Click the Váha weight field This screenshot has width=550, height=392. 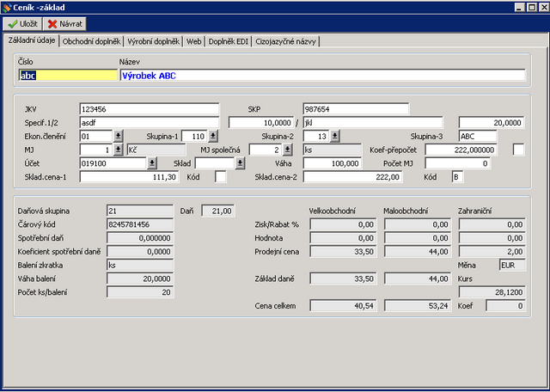pos(332,163)
